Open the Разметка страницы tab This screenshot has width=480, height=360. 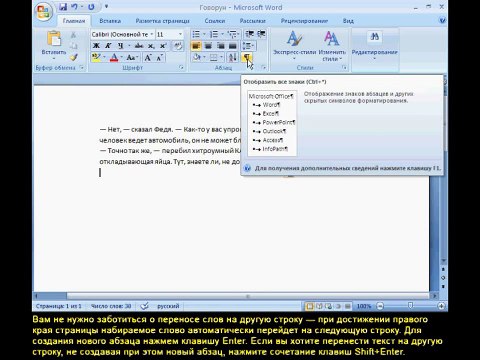click(x=162, y=21)
